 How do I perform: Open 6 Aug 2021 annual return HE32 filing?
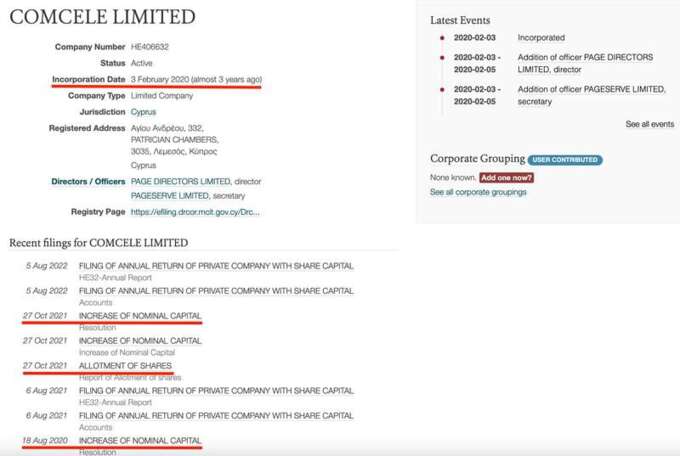(216, 390)
